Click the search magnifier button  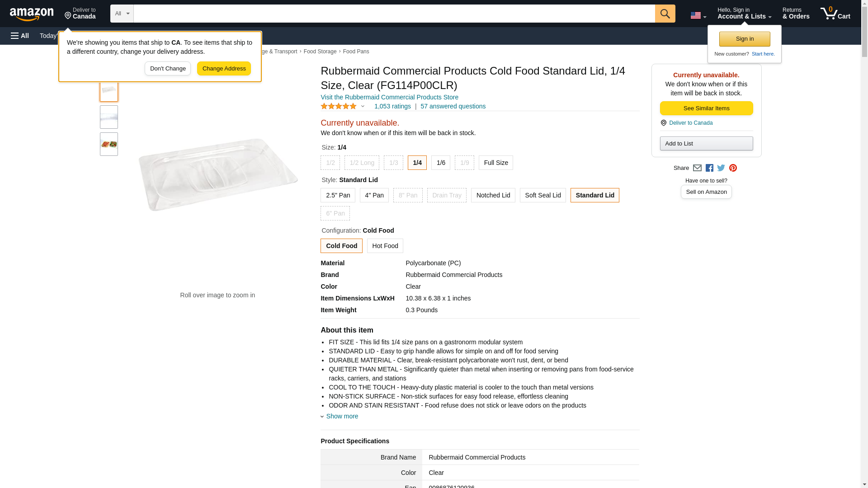click(665, 14)
